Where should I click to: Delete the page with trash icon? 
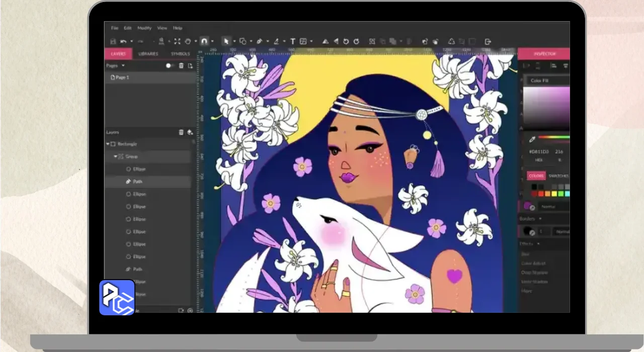(181, 66)
